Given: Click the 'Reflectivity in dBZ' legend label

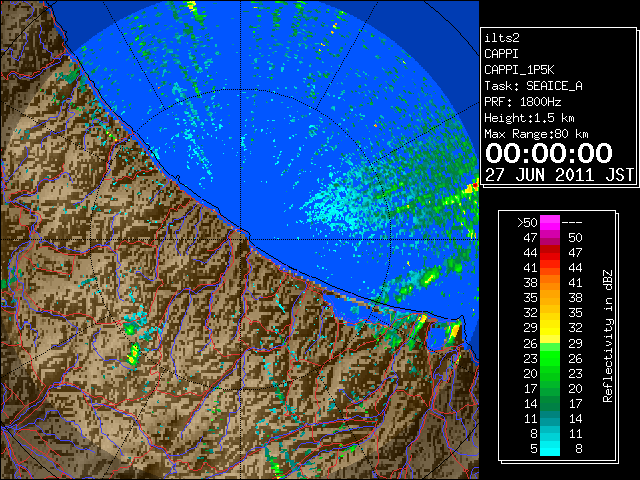Looking at the screenshot, I should tap(608, 336).
